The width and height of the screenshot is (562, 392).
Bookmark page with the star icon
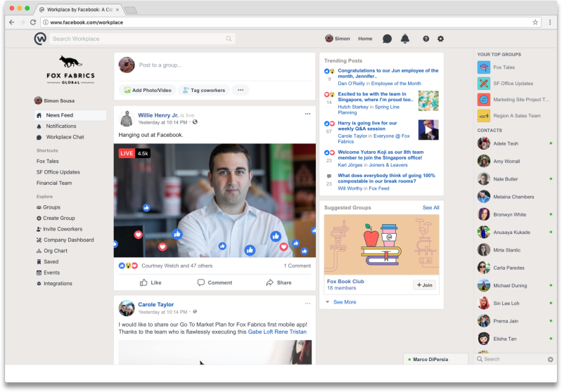[x=535, y=22]
